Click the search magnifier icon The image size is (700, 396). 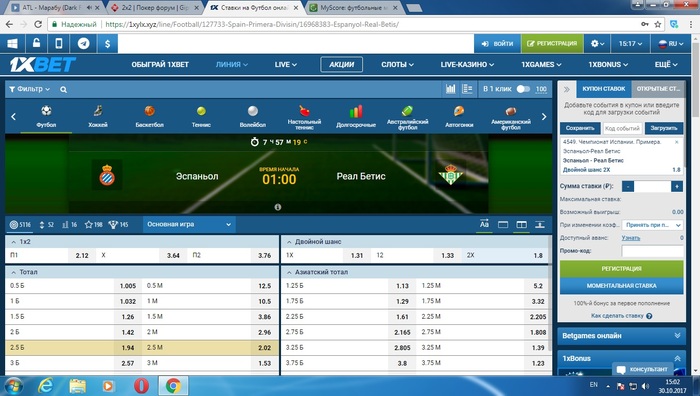click(x=63, y=90)
